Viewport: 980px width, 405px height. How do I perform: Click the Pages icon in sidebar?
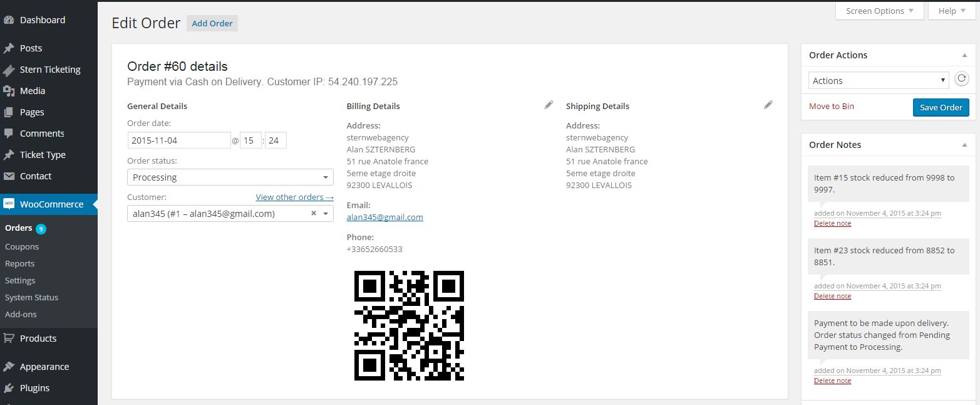tap(9, 112)
